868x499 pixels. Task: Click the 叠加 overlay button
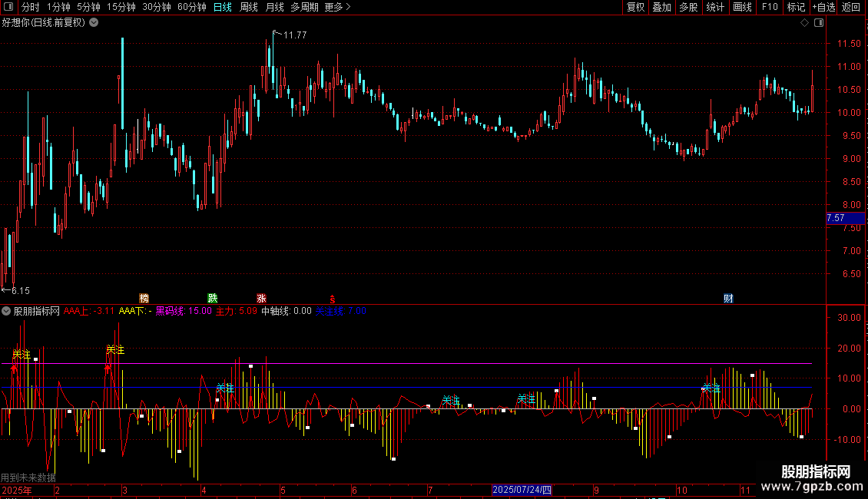[662, 7]
